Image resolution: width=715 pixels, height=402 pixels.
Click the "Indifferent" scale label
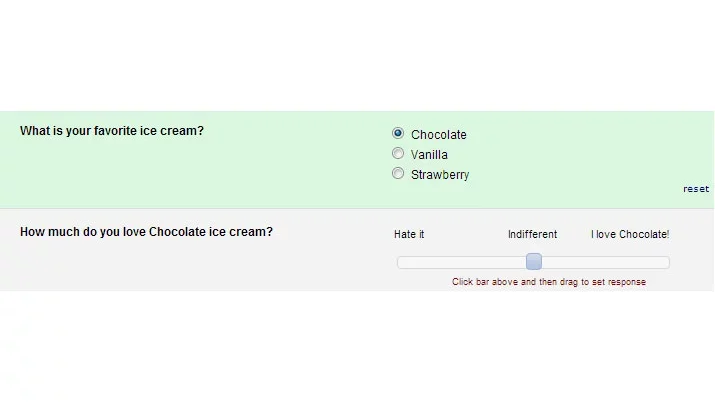click(532, 234)
